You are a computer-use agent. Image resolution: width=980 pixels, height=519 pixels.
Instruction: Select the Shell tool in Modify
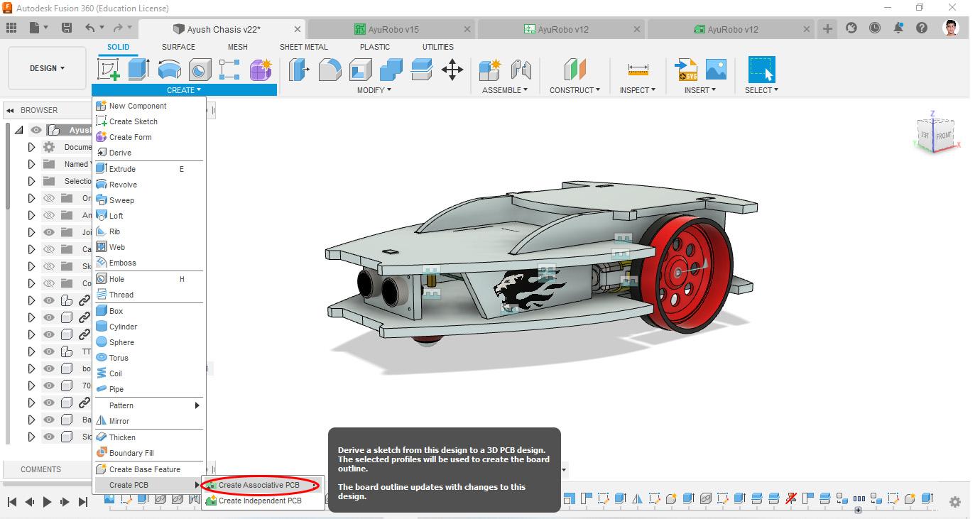[x=360, y=70]
